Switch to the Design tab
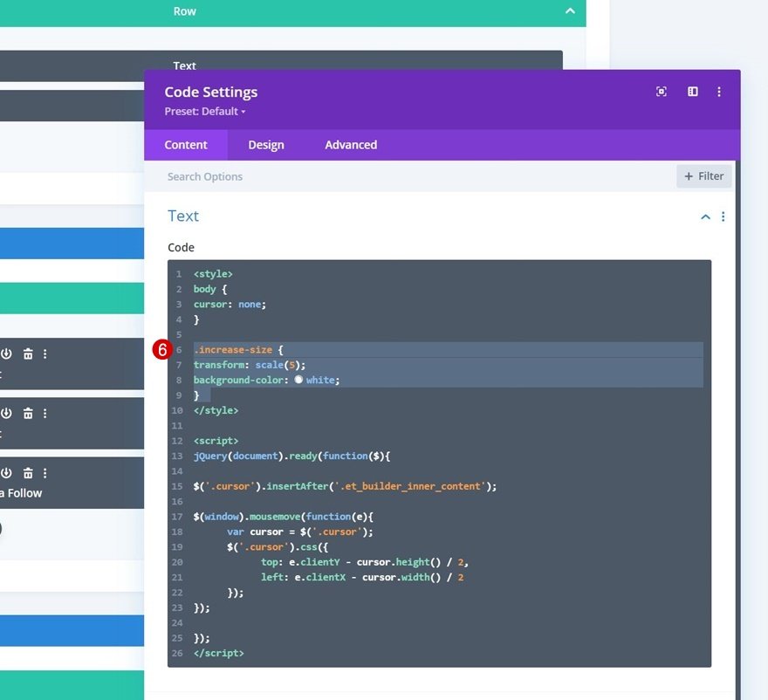Screen dimensions: 768x700 pos(266,145)
